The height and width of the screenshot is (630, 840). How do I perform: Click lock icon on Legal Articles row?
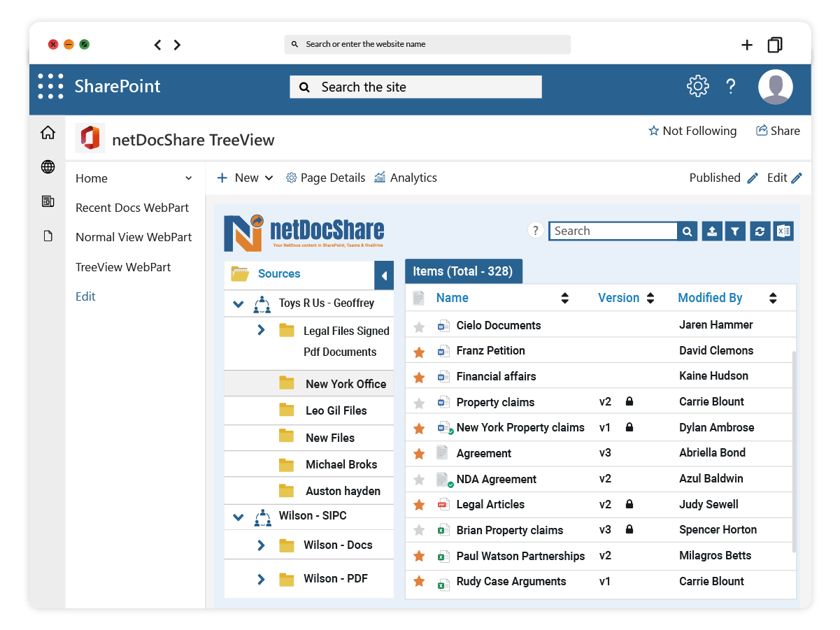tap(629, 504)
